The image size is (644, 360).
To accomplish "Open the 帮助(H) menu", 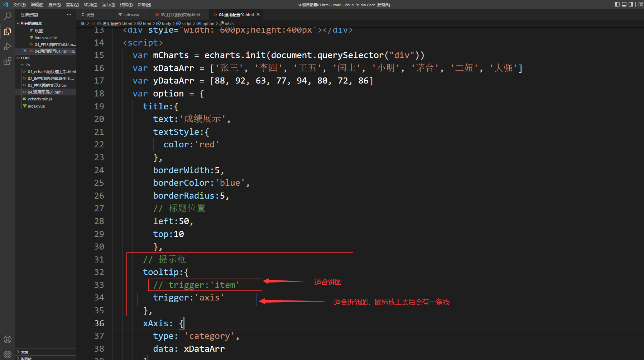I will coord(144,5).
